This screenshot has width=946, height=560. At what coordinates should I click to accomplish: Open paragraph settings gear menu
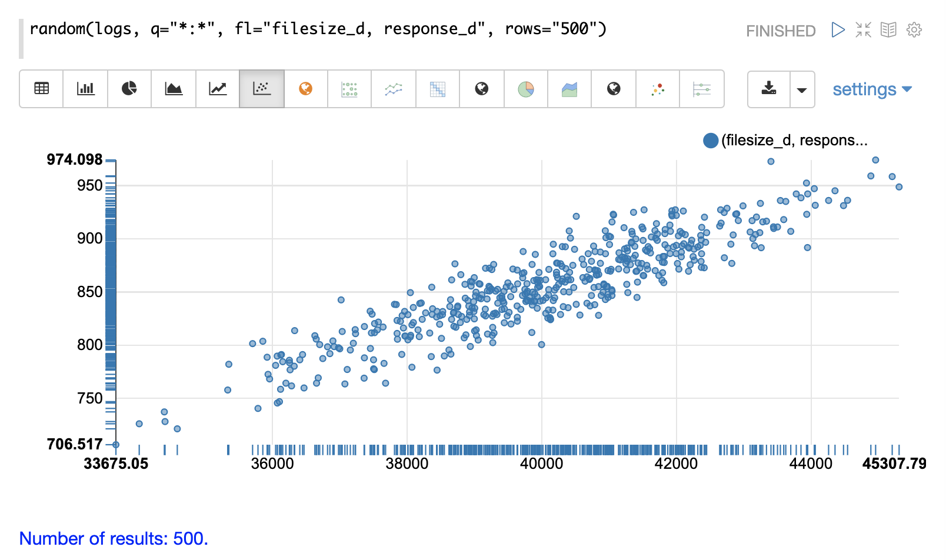point(914,30)
